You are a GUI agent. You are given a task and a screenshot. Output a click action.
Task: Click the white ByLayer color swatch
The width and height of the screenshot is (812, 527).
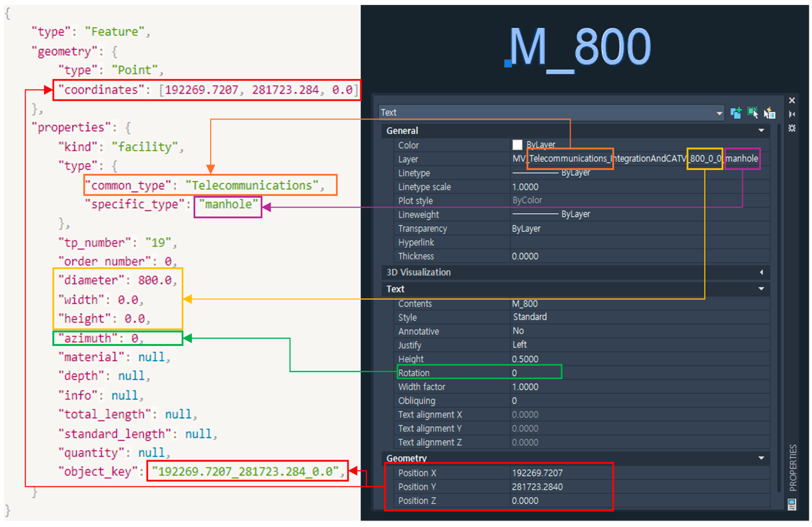click(x=517, y=145)
